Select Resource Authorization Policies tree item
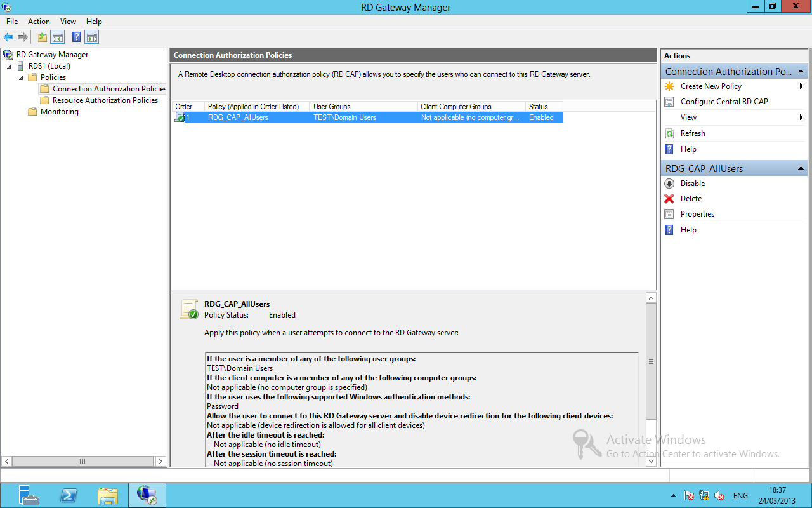The width and height of the screenshot is (812, 508). 105,100
